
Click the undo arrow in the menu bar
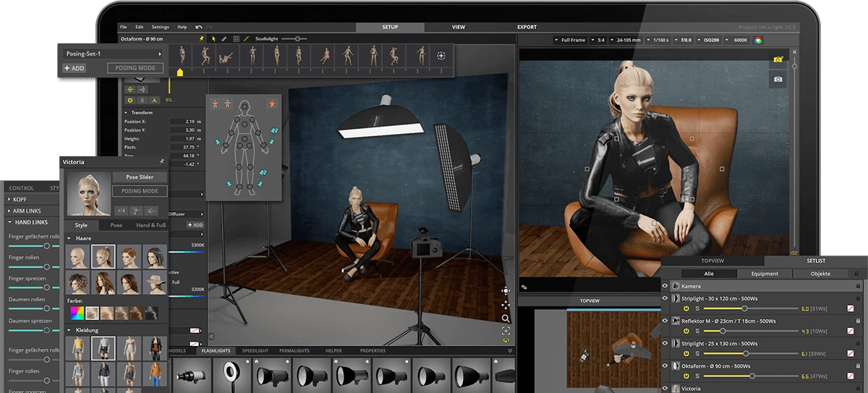199,27
